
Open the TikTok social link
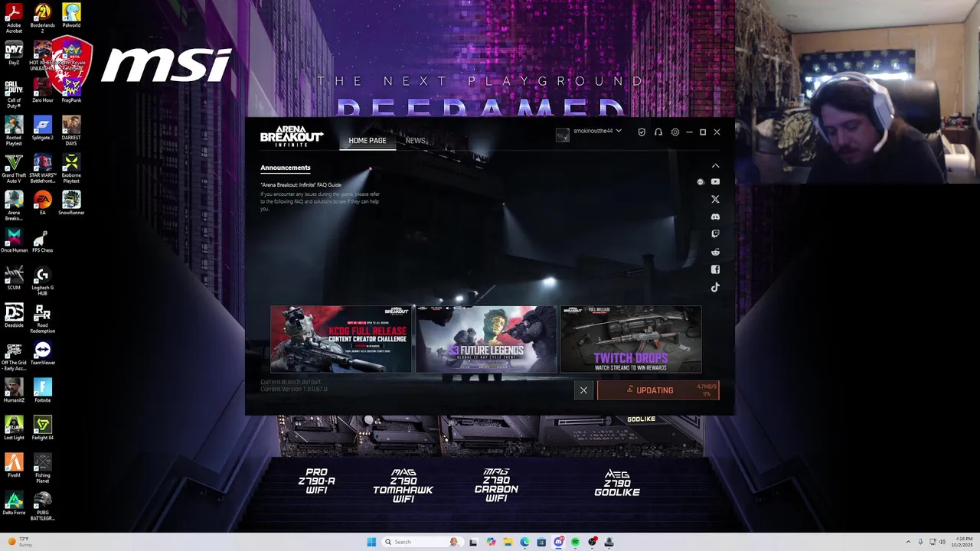click(x=715, y=287)
